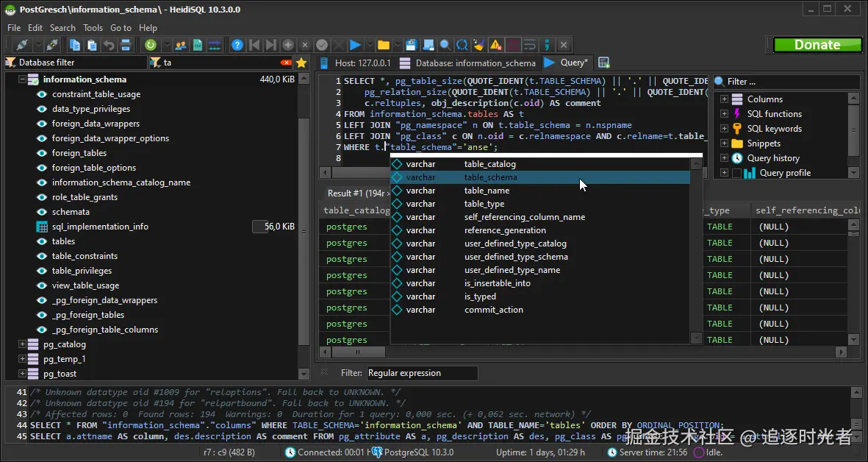
Task: Open the help icon in toolbar
Action: [237, 45]
